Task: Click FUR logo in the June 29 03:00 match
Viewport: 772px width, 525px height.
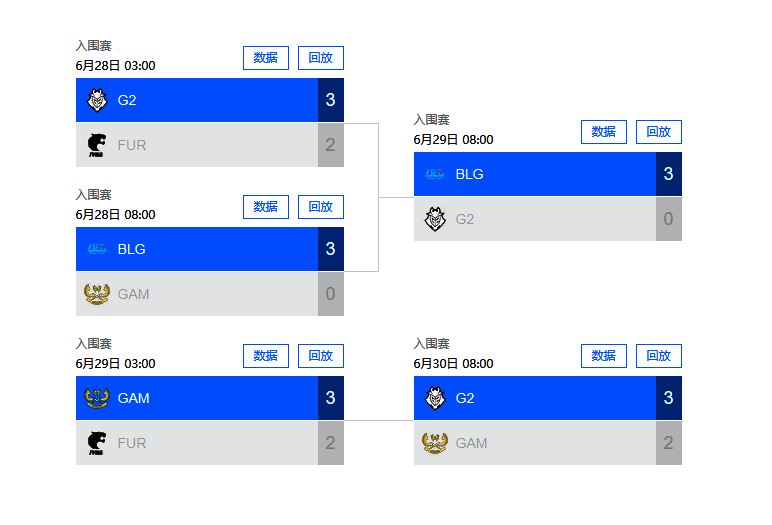Action: (x=97, y=443)
